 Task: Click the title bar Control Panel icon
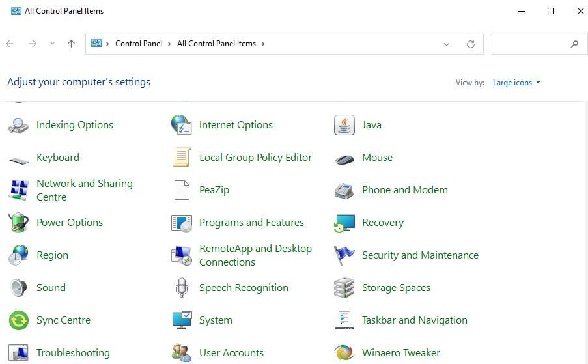[x=16, y=11]
